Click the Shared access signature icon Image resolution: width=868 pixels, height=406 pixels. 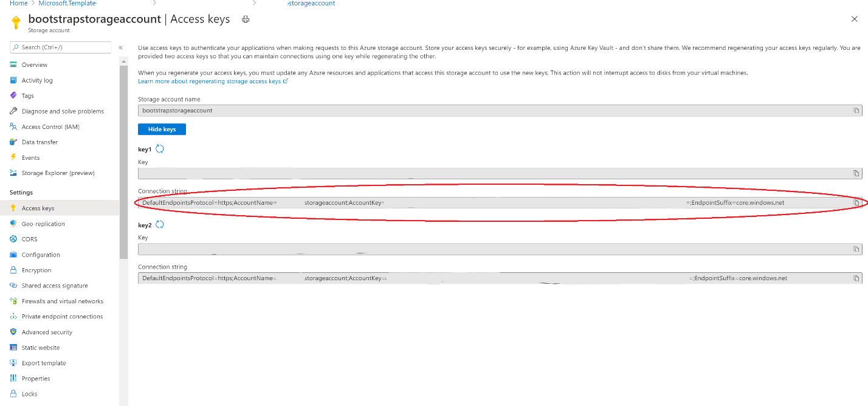[13, 286]
